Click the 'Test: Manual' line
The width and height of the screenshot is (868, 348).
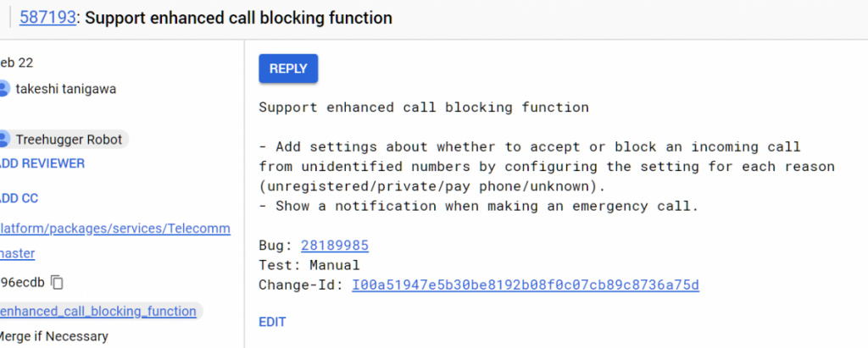[x=309, y=265]
